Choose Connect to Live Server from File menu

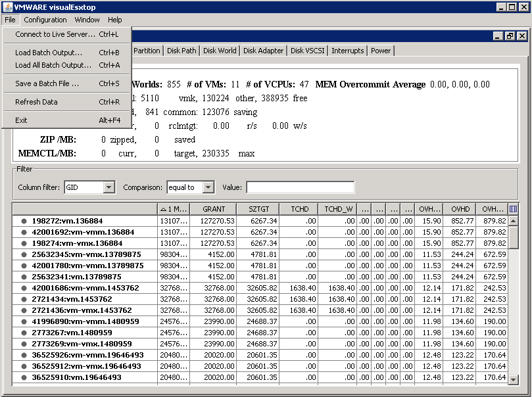point(67,34)
